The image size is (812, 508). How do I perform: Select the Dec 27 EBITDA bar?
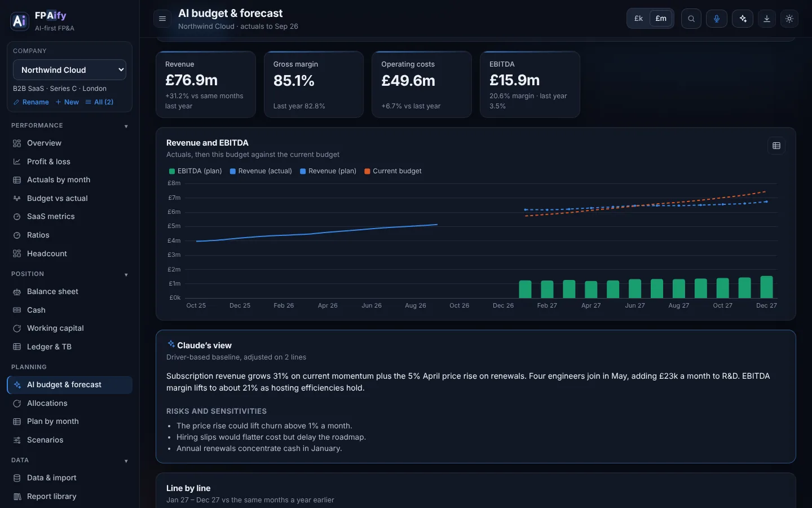tap(766, 287)
